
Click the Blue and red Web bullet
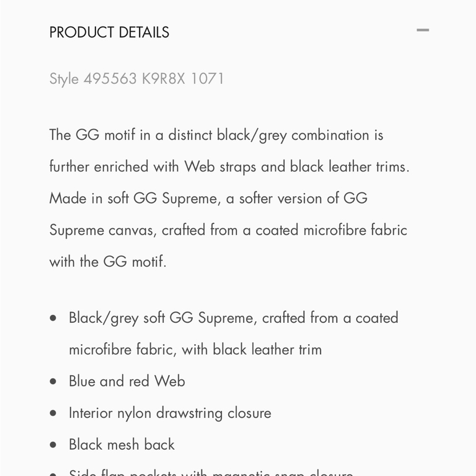pos(127,381)
